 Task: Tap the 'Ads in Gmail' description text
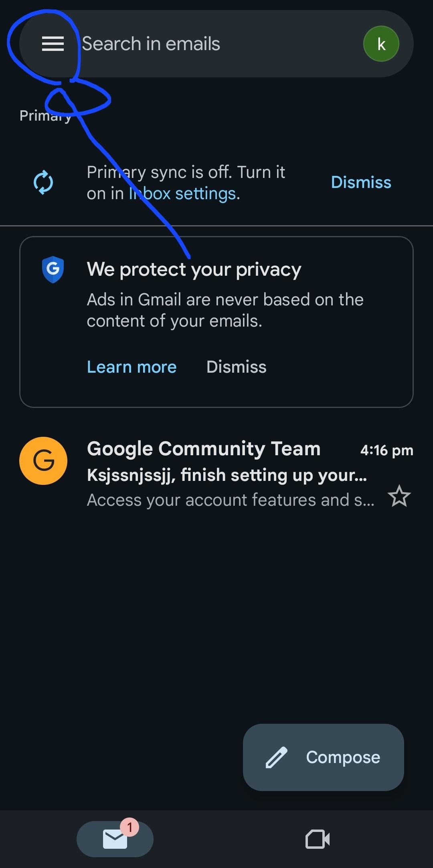pos(225,310)
